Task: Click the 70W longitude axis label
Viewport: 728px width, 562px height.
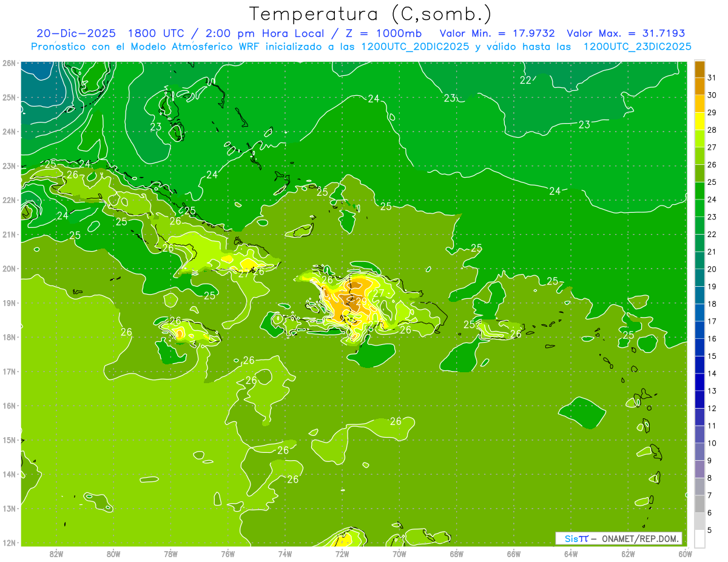Action: coord(399,554)
